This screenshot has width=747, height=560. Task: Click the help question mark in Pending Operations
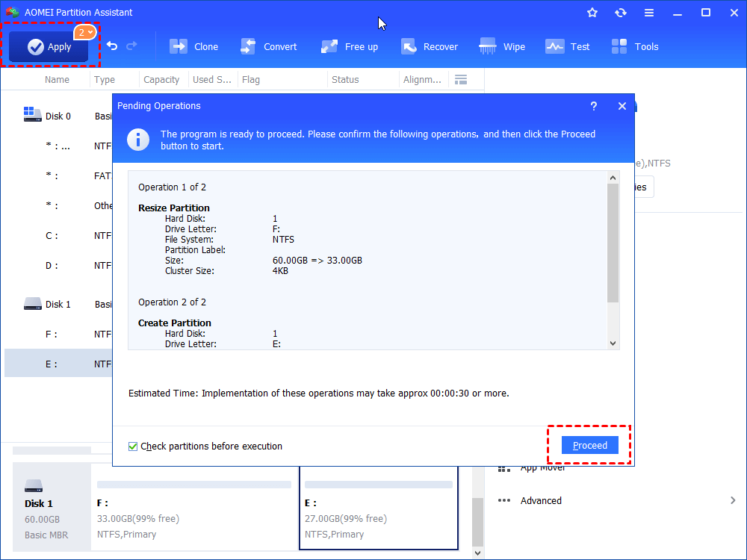(x=594, y=106)
